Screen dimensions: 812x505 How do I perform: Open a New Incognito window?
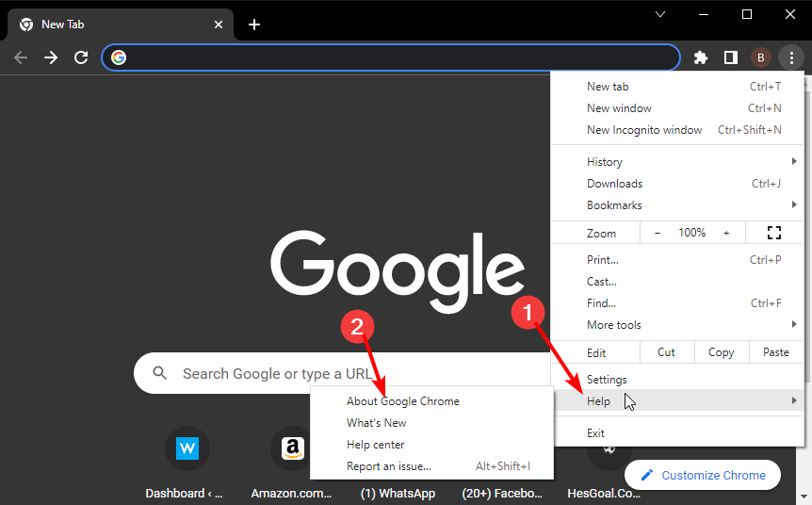[x=678, y=130]
